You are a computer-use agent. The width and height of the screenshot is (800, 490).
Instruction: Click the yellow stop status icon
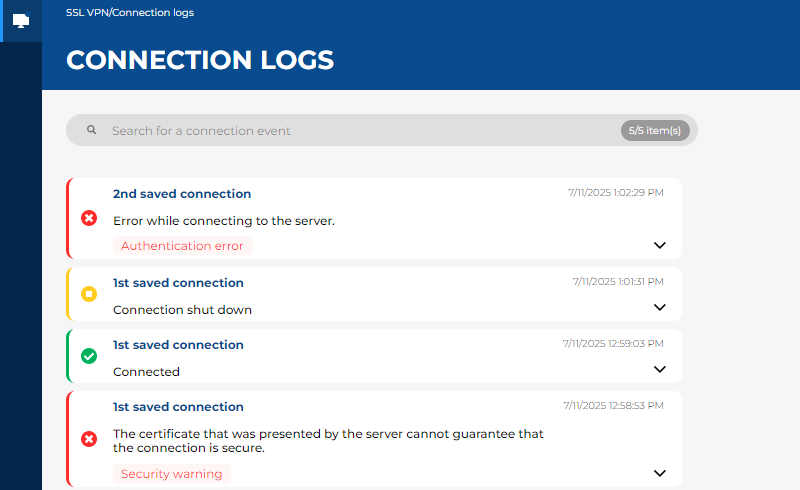[x=89, y=294]
